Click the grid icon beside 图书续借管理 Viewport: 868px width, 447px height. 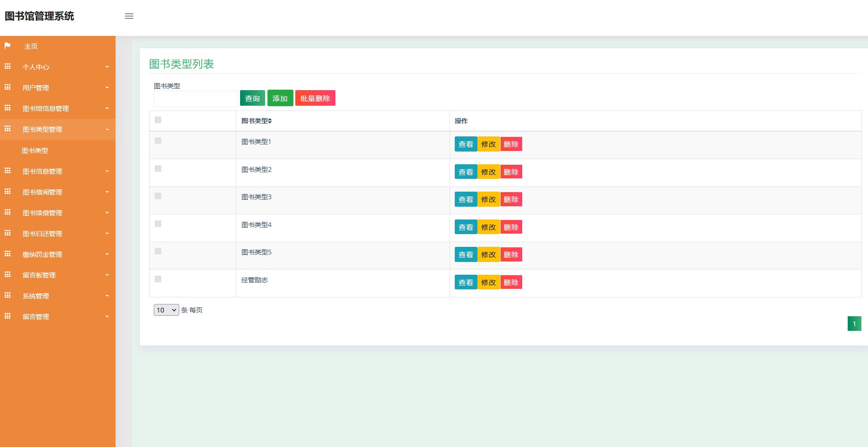(8, 212)
